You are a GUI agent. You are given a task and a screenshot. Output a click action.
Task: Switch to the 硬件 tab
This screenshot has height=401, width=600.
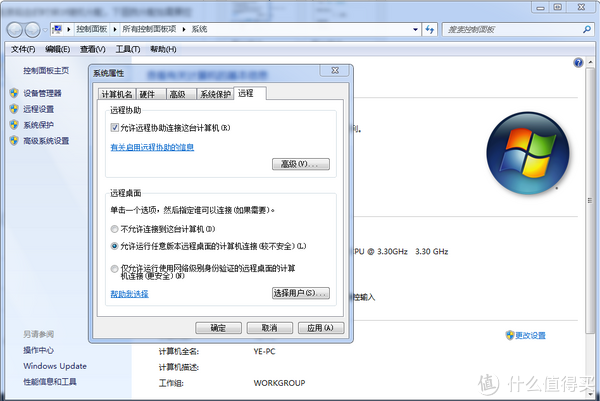151,94
